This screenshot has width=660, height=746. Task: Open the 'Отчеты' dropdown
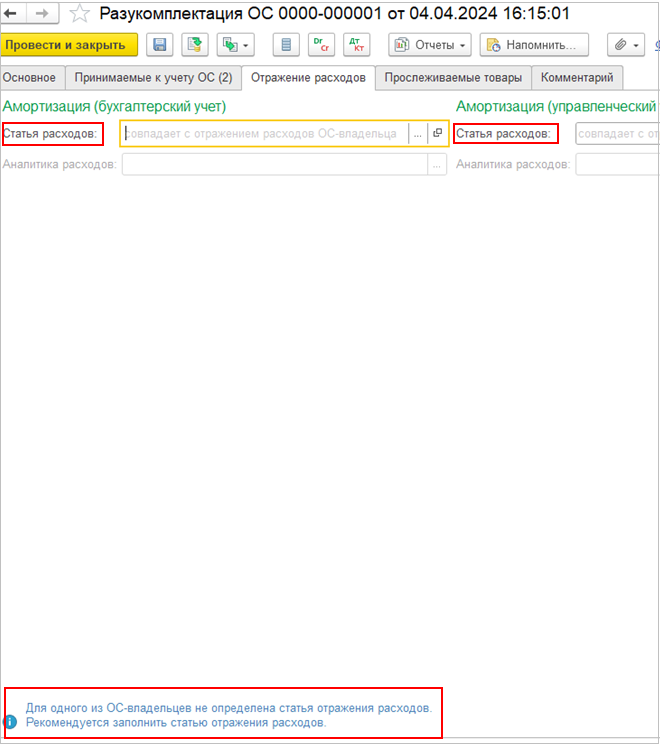point(430,45)
